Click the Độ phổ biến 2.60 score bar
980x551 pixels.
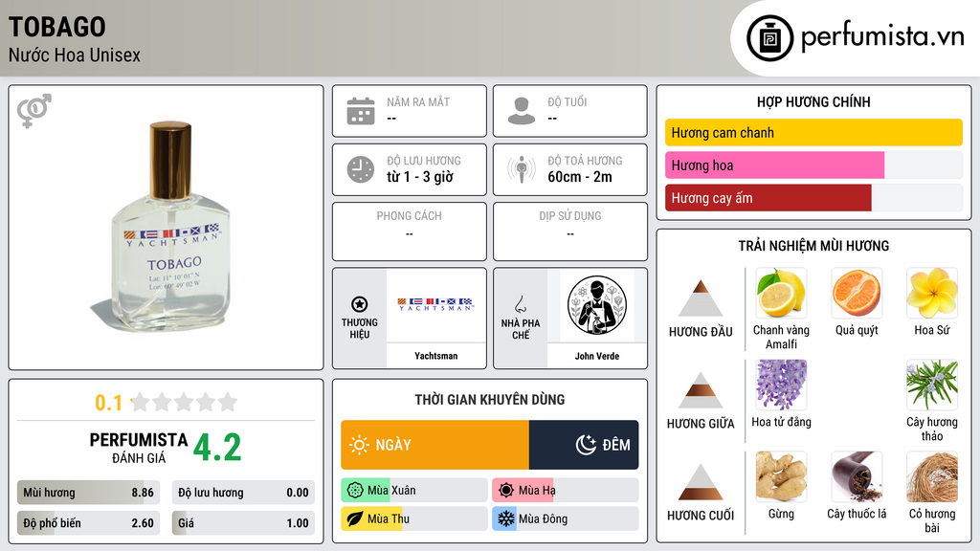(88, 523)
